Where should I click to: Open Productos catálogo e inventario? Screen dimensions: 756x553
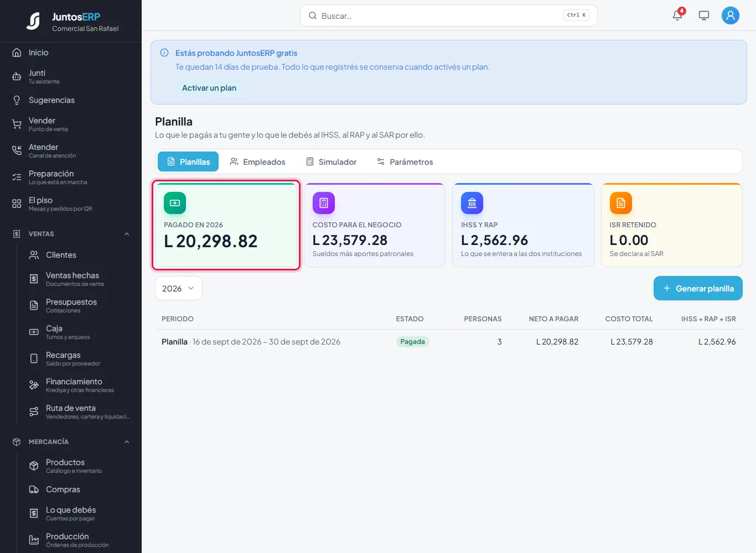pos(79,466)
